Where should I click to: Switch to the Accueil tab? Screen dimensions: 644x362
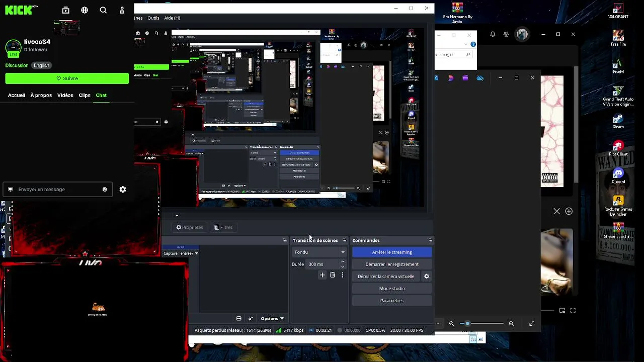click(17, 95)
